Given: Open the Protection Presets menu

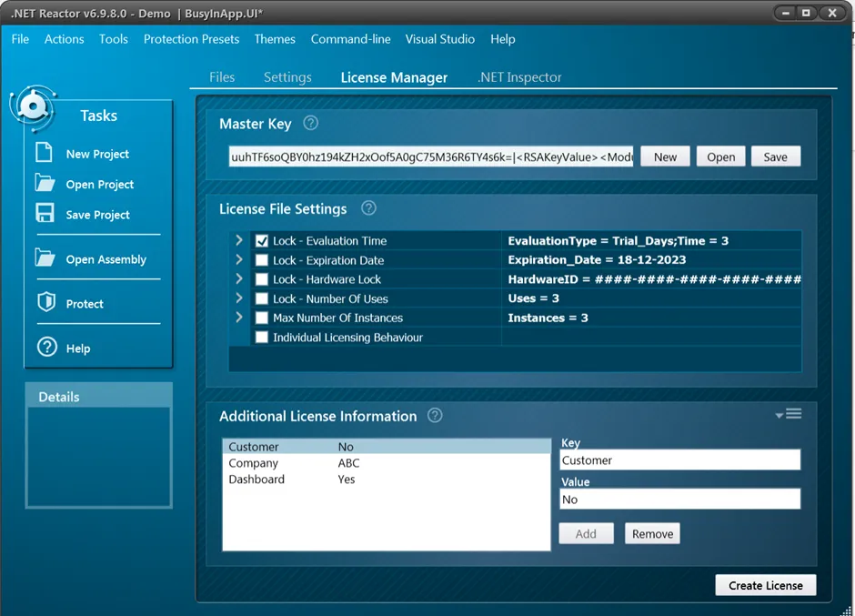Looking at the screenshot, I should [191, 39].
